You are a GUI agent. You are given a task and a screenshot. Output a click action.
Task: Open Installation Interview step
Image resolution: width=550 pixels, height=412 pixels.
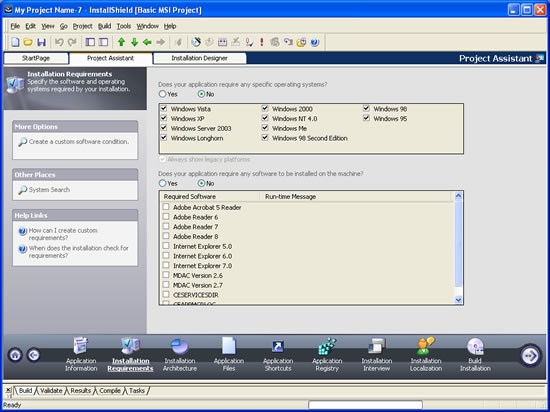(376, 354)
